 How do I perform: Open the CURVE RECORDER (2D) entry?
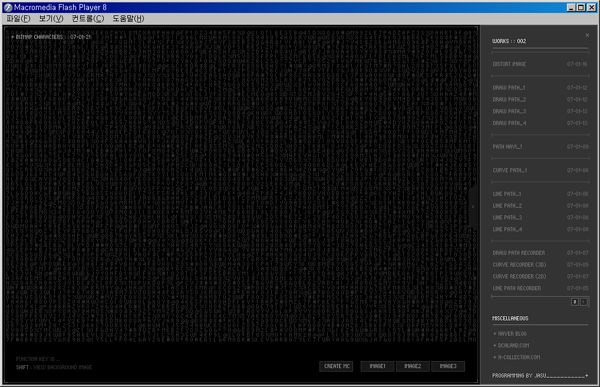pyautogui.click(x=540, y=276)
